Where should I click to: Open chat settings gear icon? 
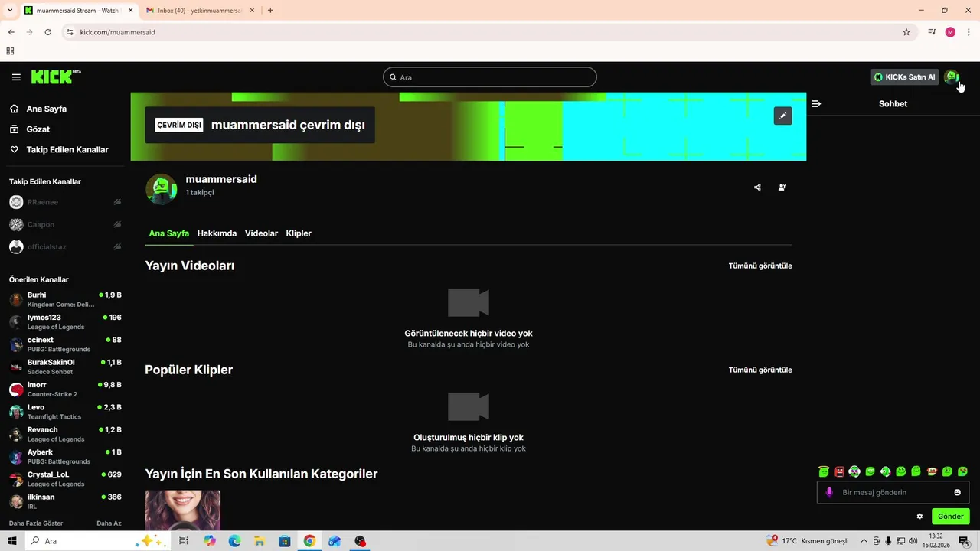pos(920,517)
